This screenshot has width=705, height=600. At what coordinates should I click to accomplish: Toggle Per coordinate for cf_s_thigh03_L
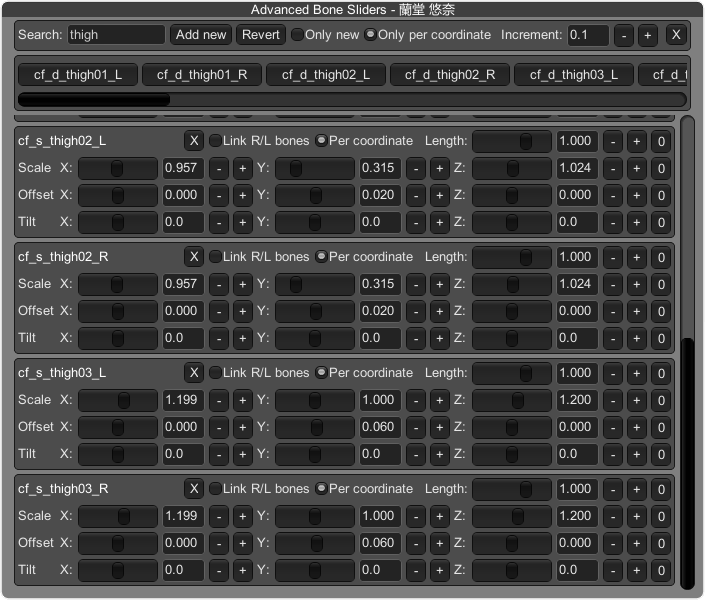coord(321,373)
